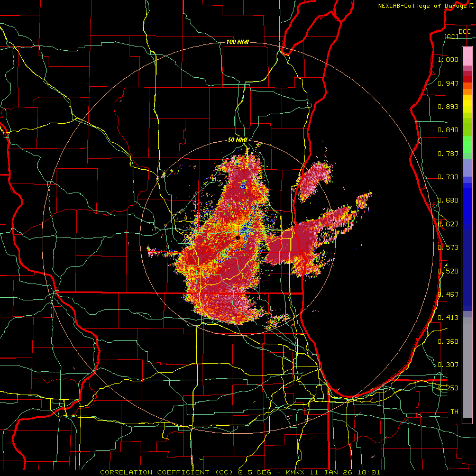
Task: Click the 0.253 scale value
Action: (448, 388)
